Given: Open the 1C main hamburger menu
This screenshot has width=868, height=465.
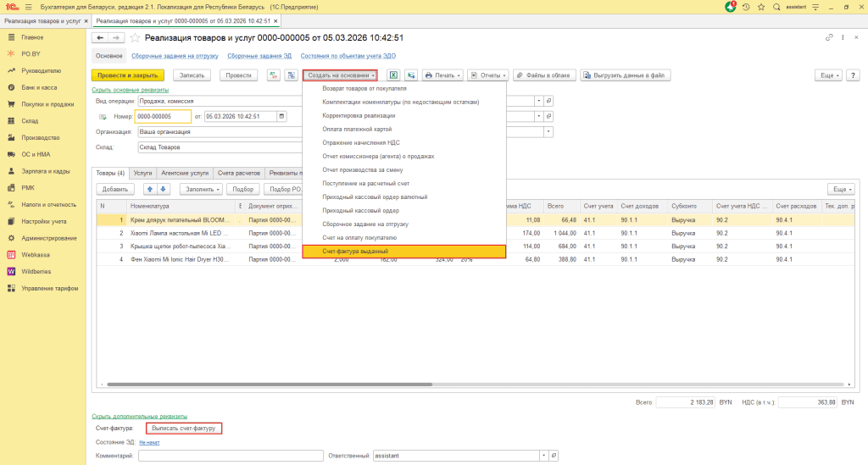Looking at the screenshot, I should (x=27, y=7).
